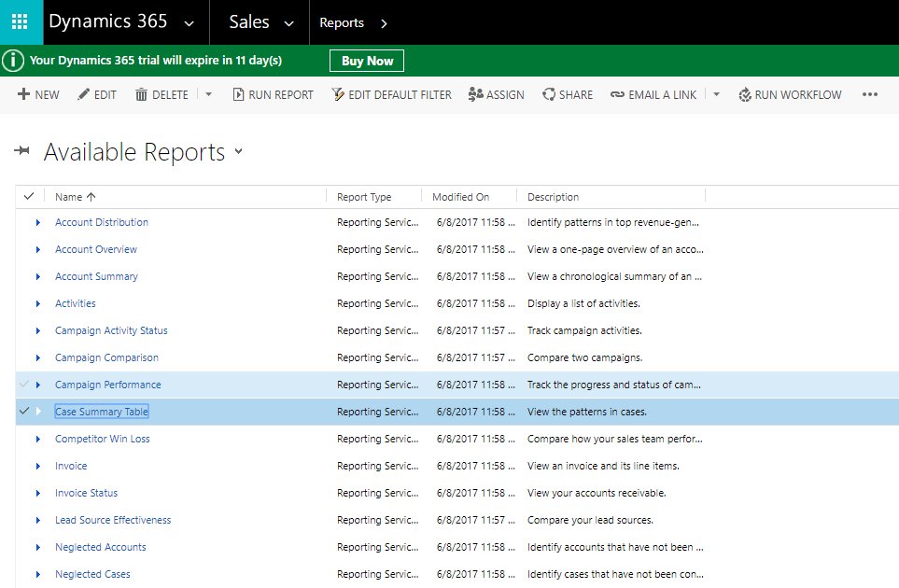Click the EDIT DEFAULT FILTER command
This screenshot has width=899, height=588.
391,94
